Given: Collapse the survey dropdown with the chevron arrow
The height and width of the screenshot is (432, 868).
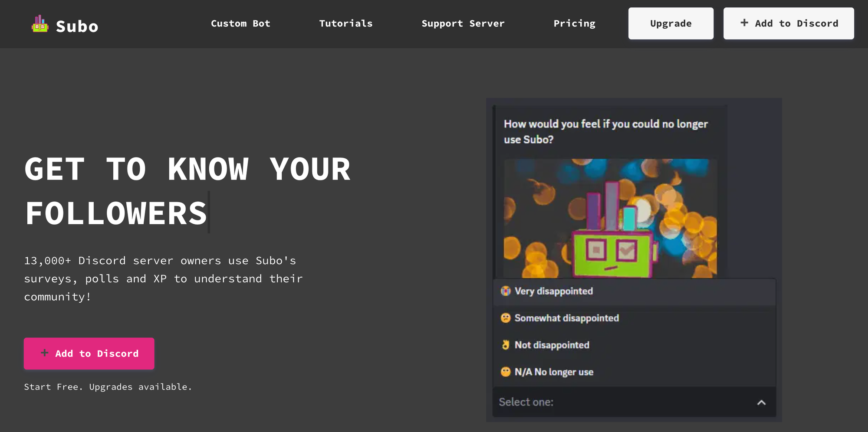Looking at the screenshot, I should (761, 403).
